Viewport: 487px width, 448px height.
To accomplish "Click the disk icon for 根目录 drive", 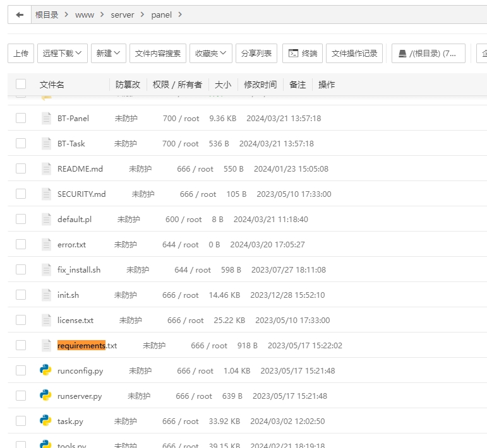I will pos(402,54).
